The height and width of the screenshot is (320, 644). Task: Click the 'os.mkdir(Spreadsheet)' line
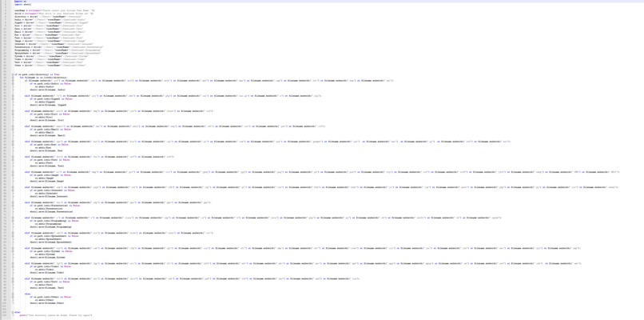48,239
